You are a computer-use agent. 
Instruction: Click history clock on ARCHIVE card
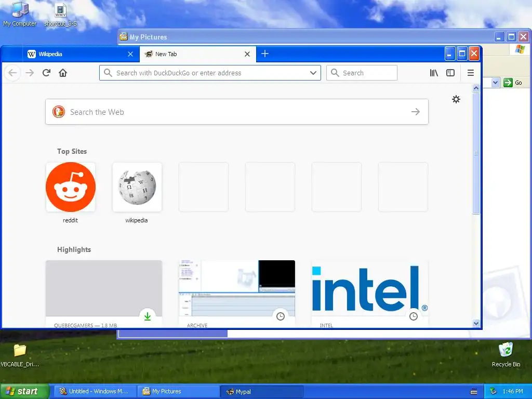(x=280, y=316)
